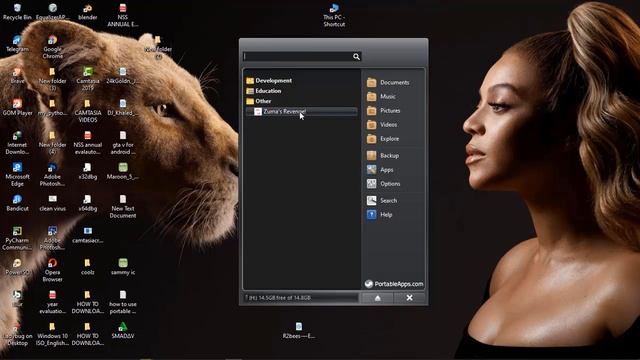Click the eject drive button
The image size is (640, 360).
pos(378,298)
